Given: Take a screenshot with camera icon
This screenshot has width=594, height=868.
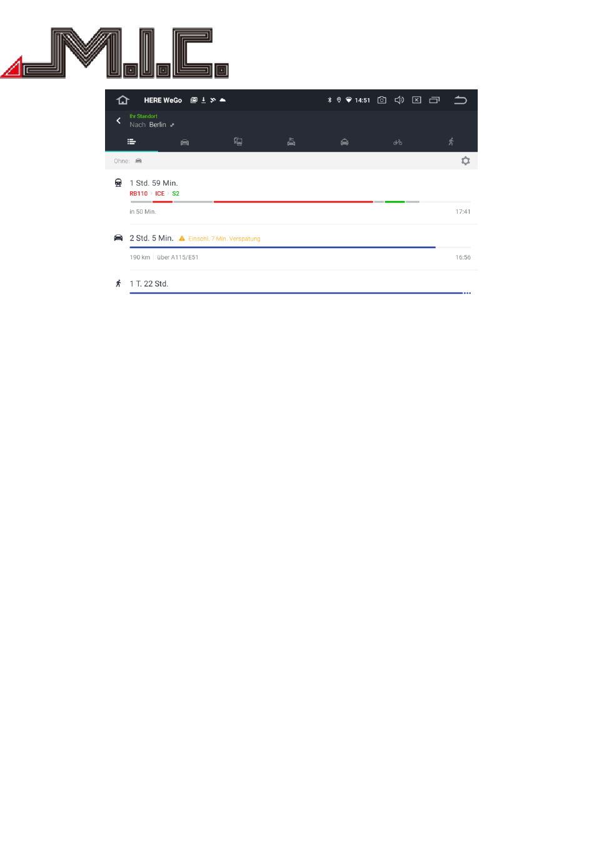Looking at the screenshot, I should click(381, 100).
